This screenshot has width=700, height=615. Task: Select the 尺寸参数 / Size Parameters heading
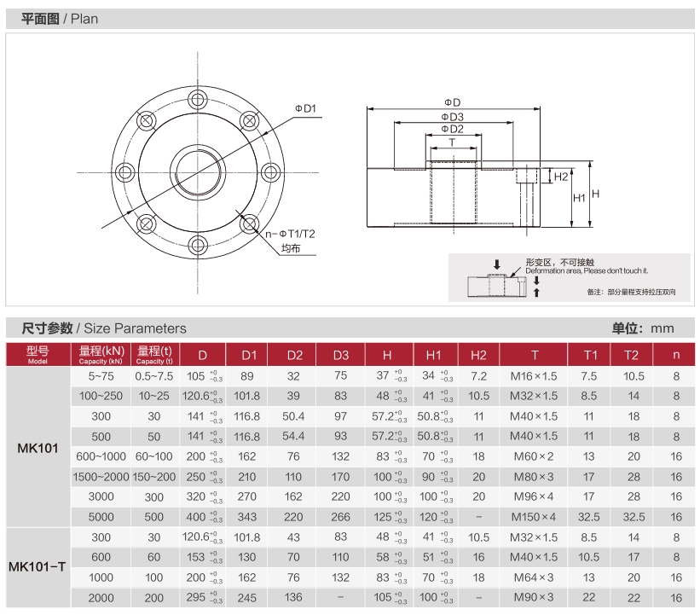102,328
